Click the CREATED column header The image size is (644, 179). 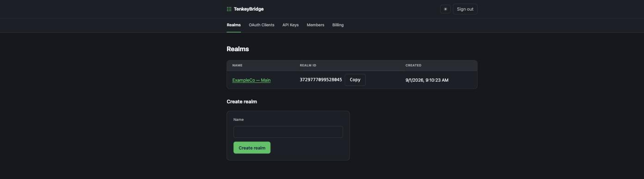pyautogui.click(x=413, y=66)
